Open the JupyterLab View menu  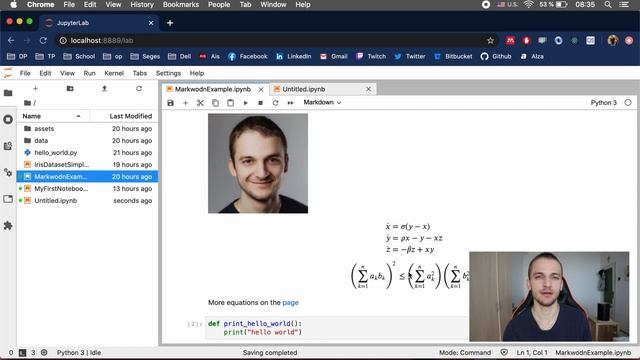[67, 73]
